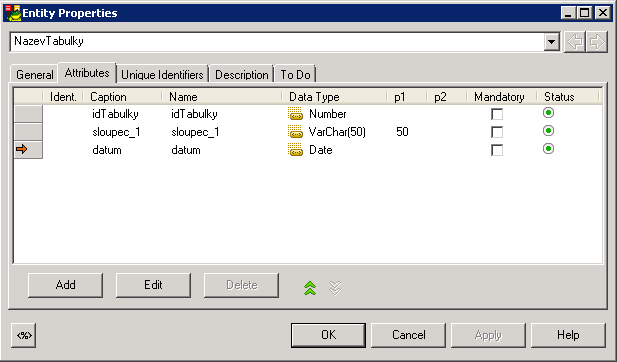
Task: Click the p1 value 50 cell
Action: pyautogui.click(x=402, y=132)
